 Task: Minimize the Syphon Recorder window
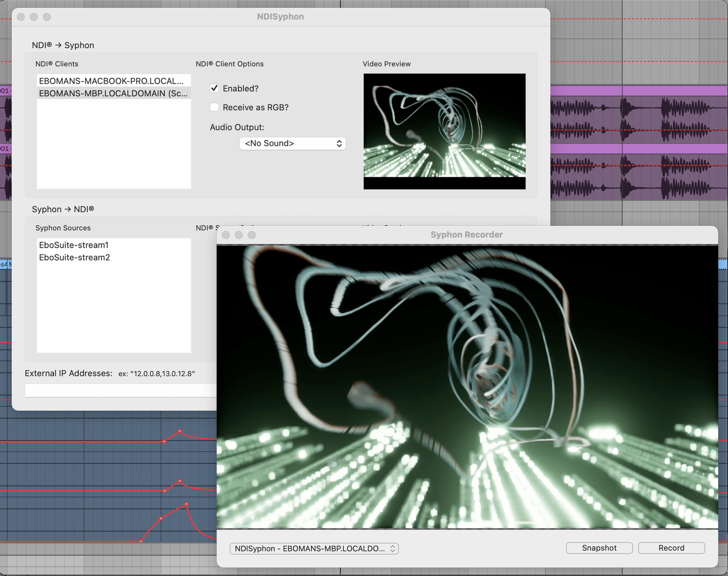click(x=239, y=235)
